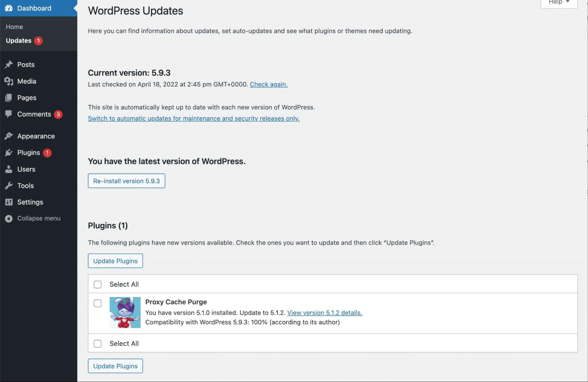Click Re-install version 5.9.3 button

pos(126,180)
